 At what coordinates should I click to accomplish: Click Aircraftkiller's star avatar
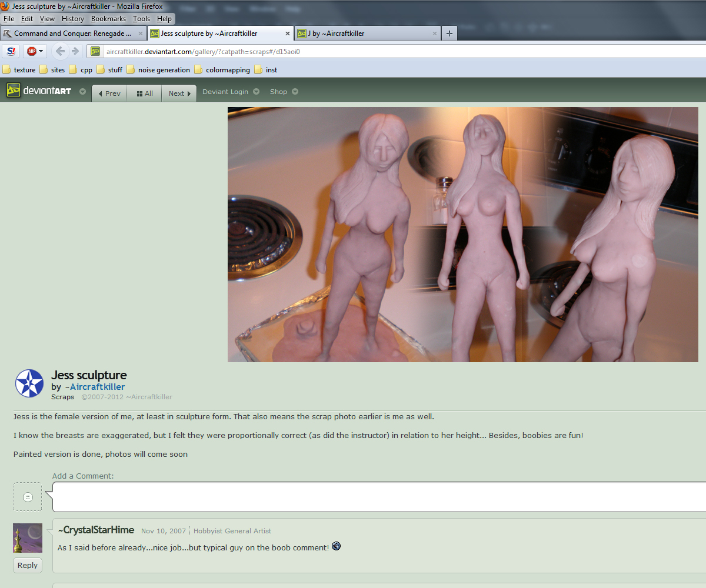pos(29,383)
